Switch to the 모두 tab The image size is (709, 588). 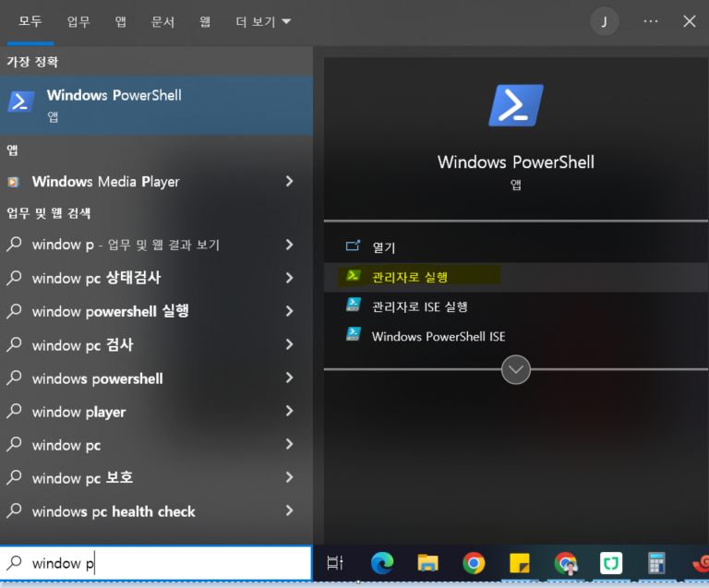pyautogui.click(x=30, y=21)
